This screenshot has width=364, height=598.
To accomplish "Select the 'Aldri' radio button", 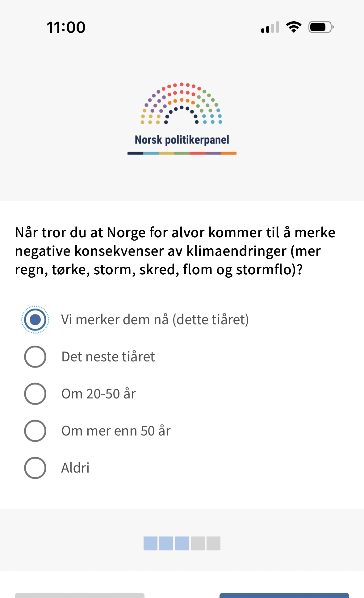I will point(35,468).
